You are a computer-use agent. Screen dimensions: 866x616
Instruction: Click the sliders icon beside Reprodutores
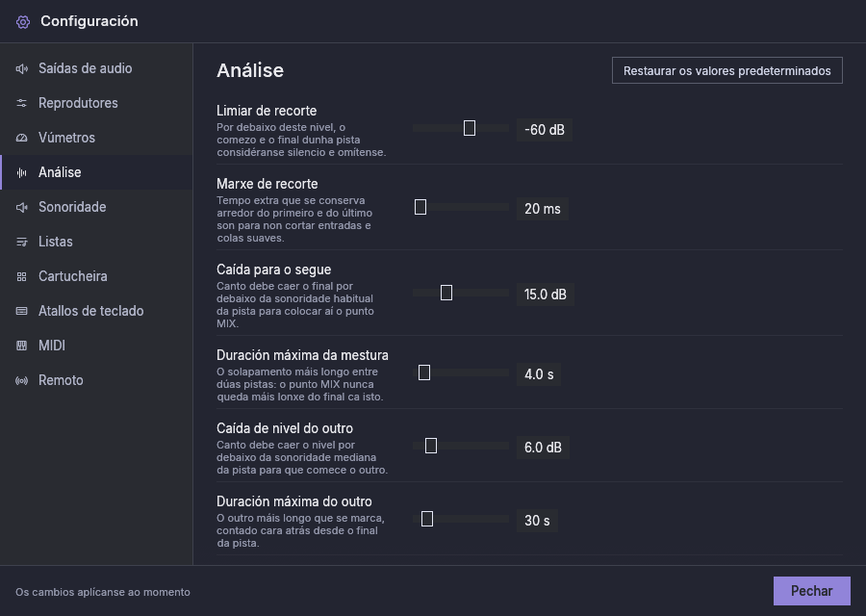click(21, 103)
